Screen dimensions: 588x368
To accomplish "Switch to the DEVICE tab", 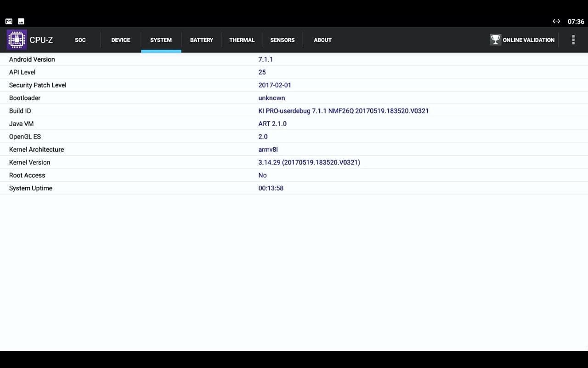I will point(121,40).
